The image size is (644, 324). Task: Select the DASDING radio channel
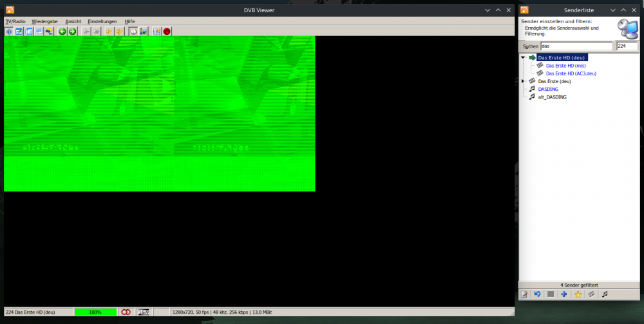[x=548, y=89]
